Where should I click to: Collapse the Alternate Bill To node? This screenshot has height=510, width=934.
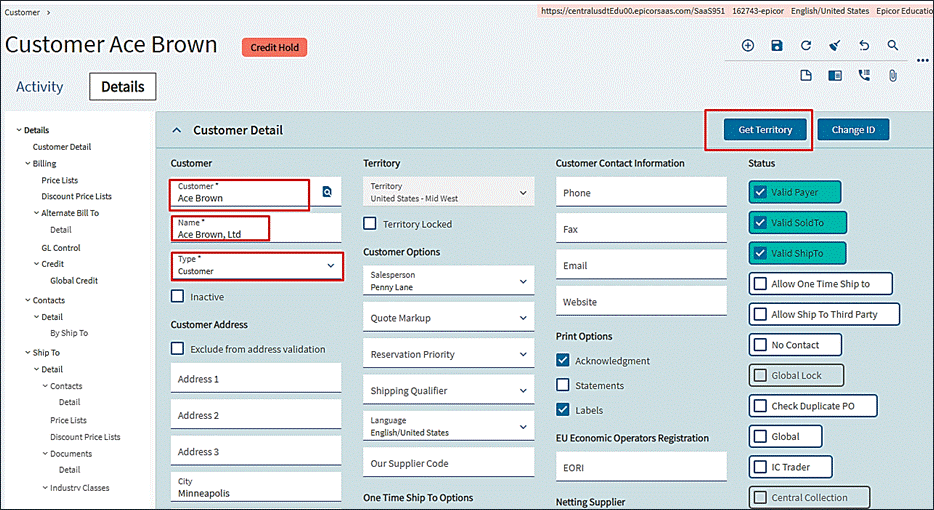(36, 212)
